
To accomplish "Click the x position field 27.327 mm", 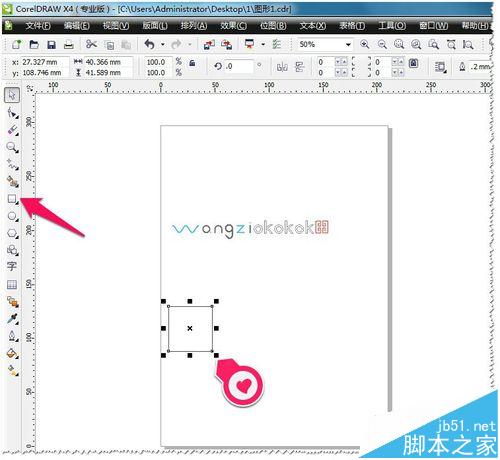I will tap(45, 62).
